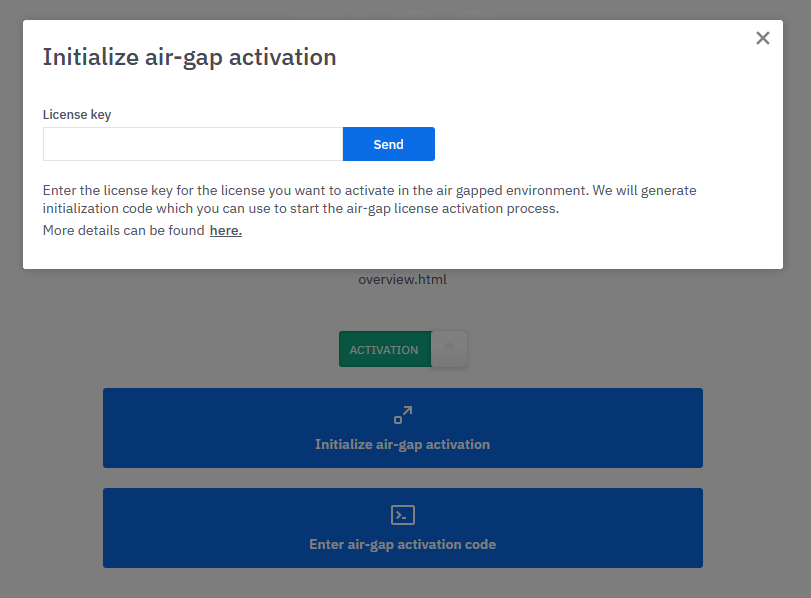The height and width of the screenshot is (598, 811).
Task: Choose Enter air-gap activation code
Action: pyautogui.click(x=403, y=528)
